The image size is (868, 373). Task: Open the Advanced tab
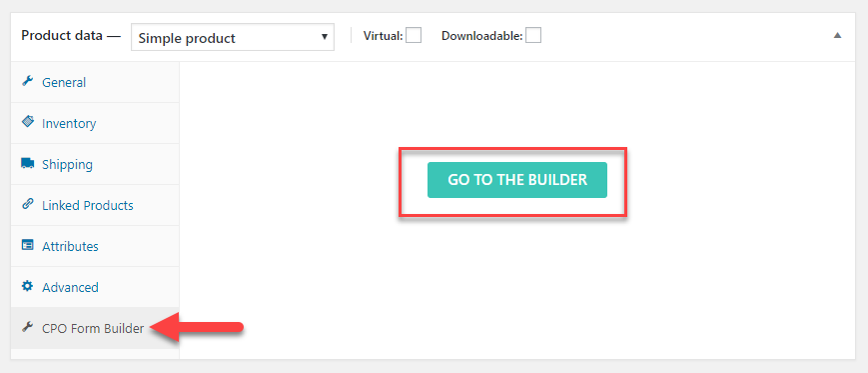pos(95,287)
